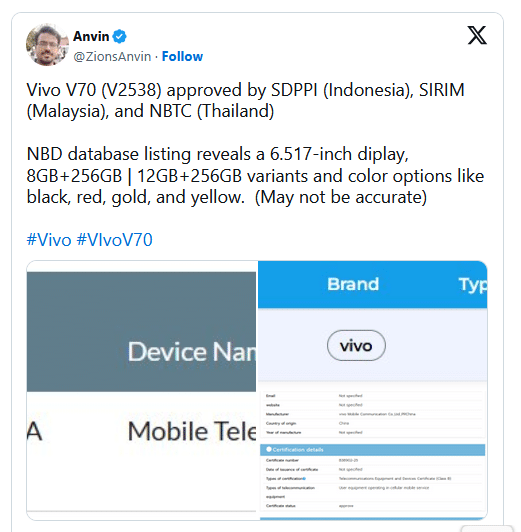
Task: Click the NBD database listing paragraph
Action: 255,176
